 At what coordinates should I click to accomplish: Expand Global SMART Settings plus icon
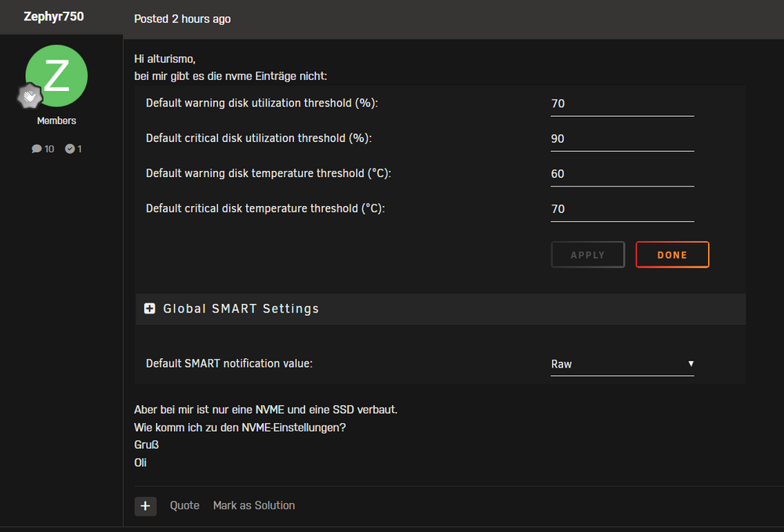(x=150, y=309)
